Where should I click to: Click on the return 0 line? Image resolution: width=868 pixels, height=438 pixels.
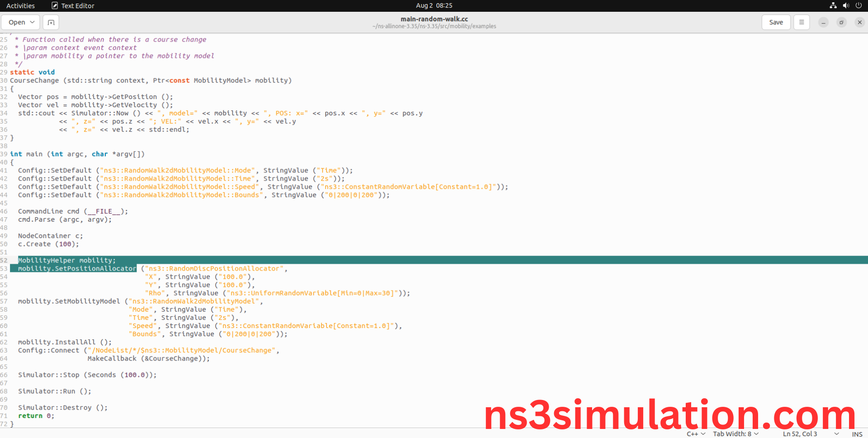coord(36,416)
